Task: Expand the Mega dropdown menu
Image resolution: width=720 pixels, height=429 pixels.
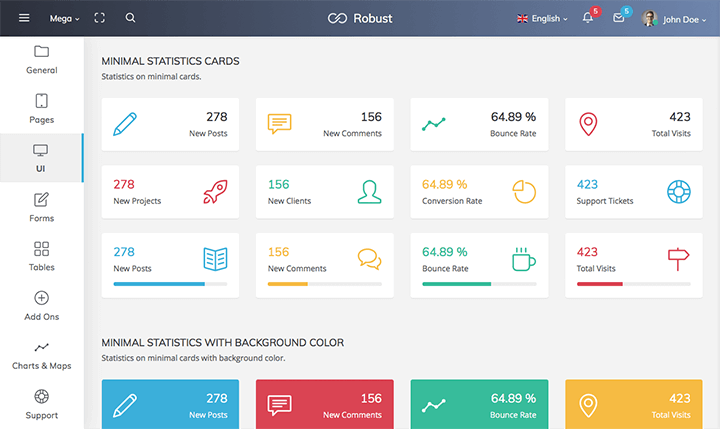Action: [x=64, y=19]
